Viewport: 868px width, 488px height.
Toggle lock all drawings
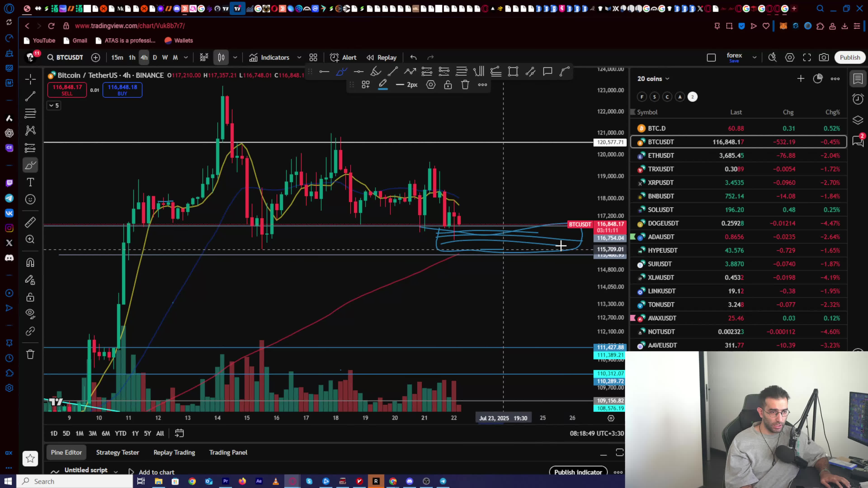coord(30,297)
